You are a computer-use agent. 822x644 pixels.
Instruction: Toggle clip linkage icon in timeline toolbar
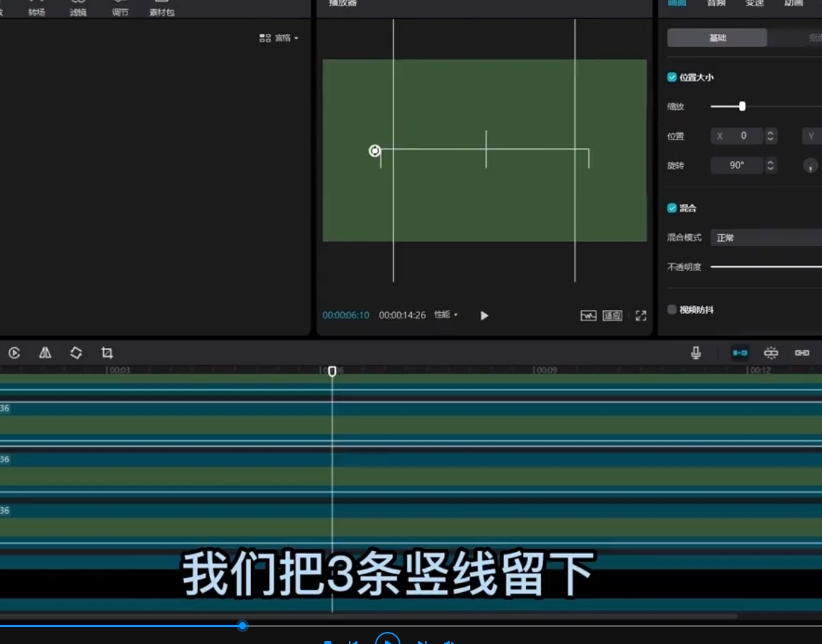802,353
